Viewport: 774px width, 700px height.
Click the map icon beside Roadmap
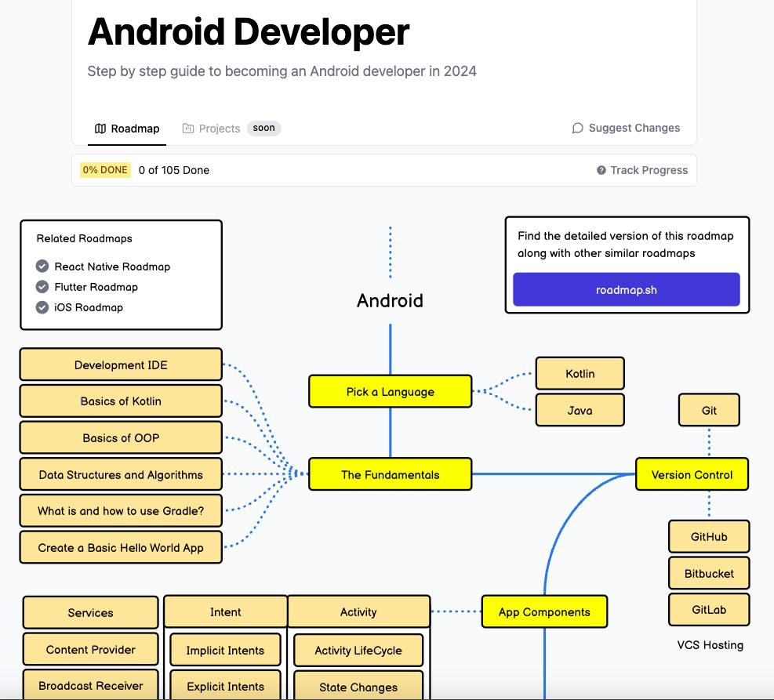point(100,129)
